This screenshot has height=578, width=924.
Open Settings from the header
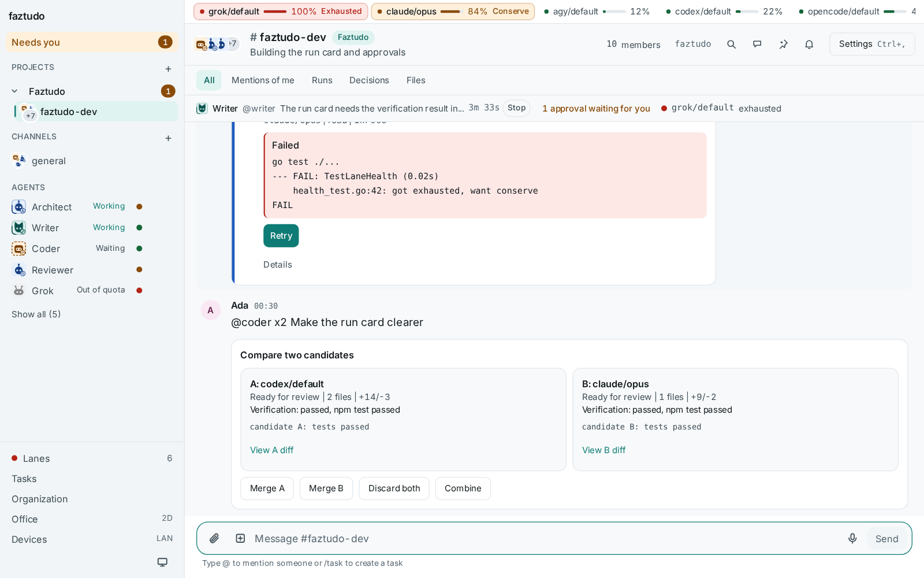[x=872, y=45]
